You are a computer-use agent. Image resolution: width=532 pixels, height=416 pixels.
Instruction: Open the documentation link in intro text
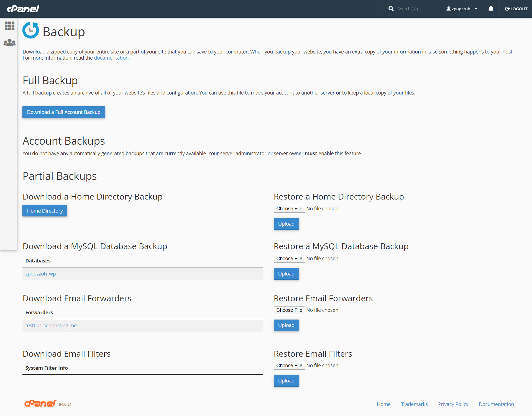coord(111,58)
